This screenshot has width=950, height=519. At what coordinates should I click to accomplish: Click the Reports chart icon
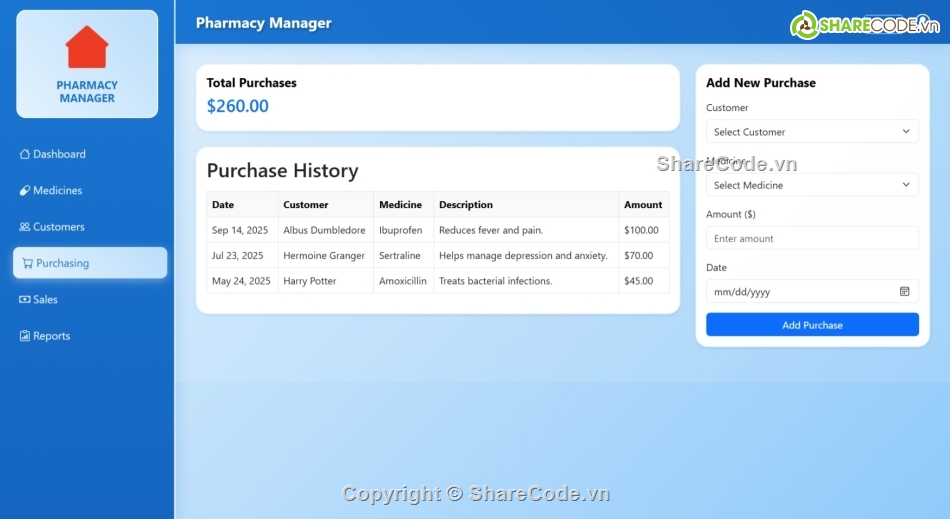(x=25, y=336)
